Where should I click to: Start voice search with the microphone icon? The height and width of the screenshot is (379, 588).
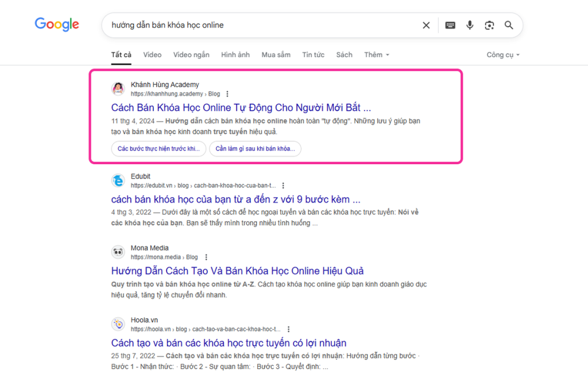pos(470,25)
